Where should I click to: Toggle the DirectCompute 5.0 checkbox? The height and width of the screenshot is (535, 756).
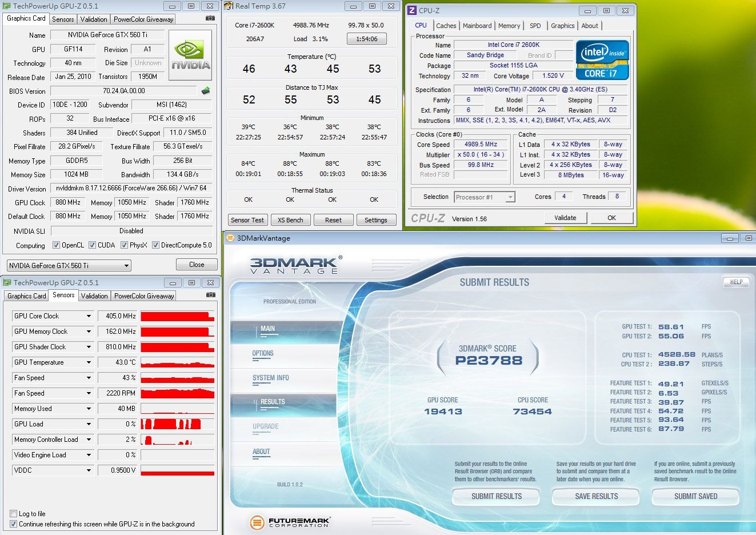pyautogui.click(x=155, y=245)
